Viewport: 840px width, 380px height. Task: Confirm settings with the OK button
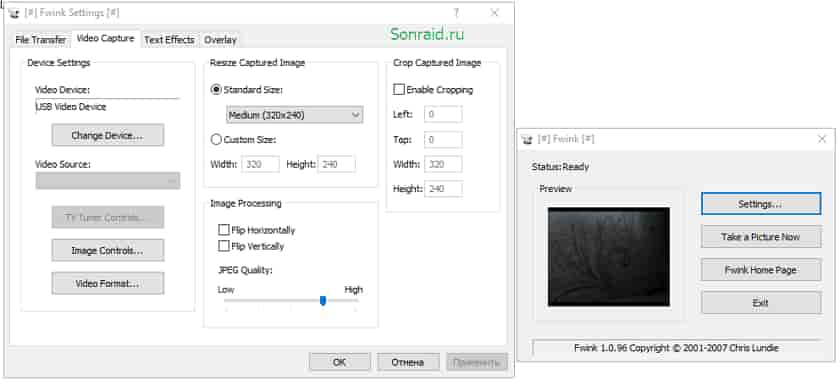[340, 362]
